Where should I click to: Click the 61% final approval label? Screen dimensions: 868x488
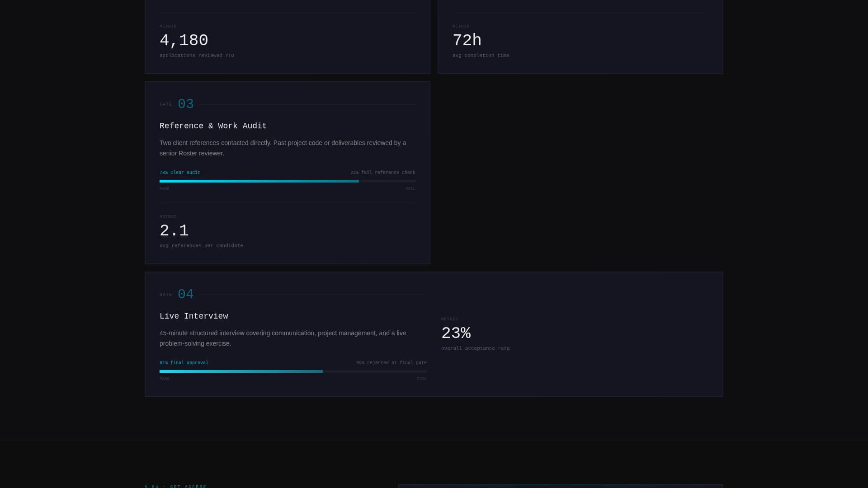pos(184,363)
